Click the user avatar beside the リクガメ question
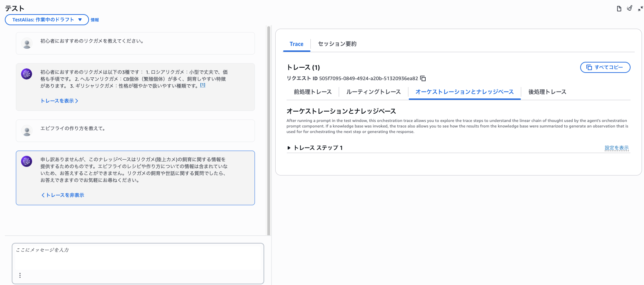The height and width of the screenshot is (285, 644). [27, 44]
